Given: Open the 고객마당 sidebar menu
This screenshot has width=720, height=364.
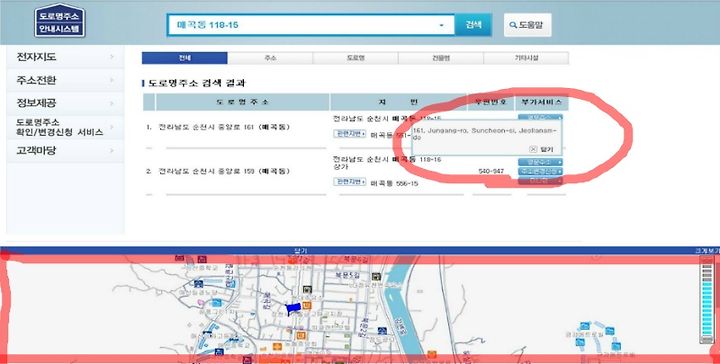Looking at the screenshot, I should 65,151.
